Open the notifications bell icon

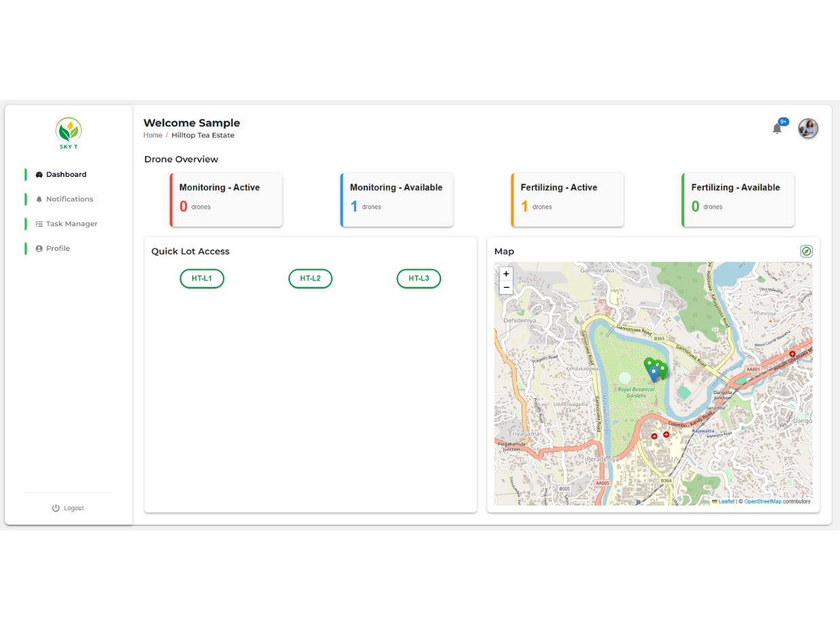[777, 128]
